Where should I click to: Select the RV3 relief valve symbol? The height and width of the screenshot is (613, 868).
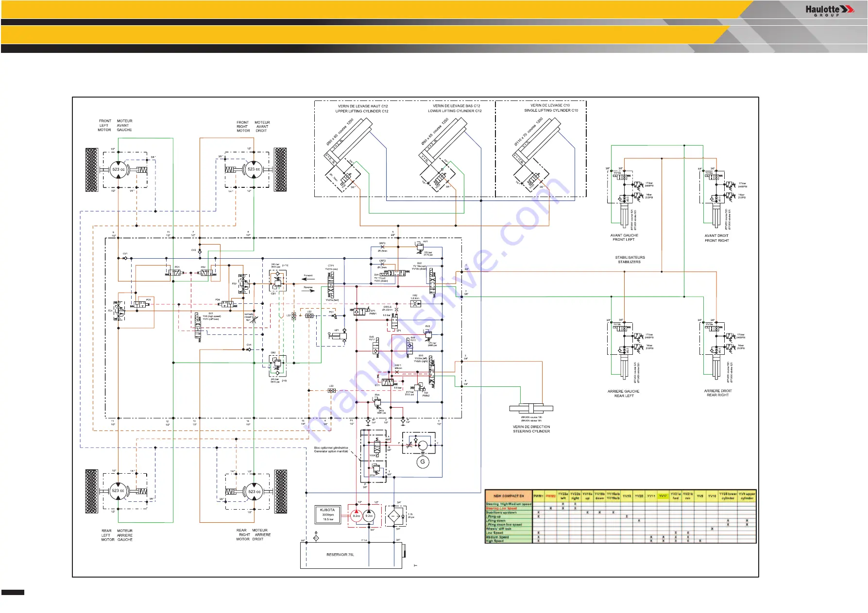coord(428,334)
